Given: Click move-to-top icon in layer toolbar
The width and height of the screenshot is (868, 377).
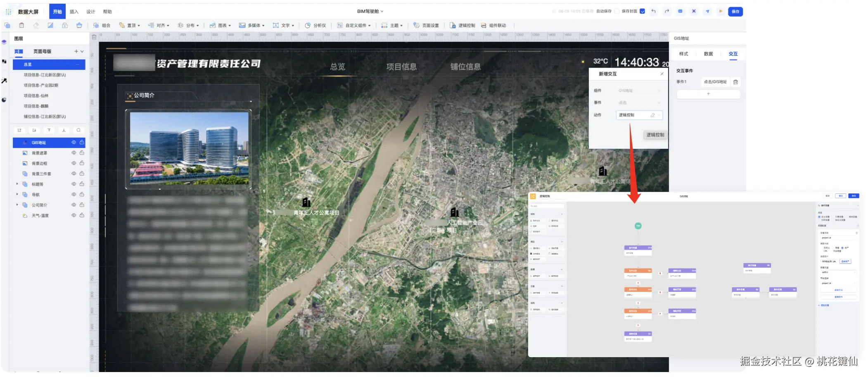Looking at the screenshot, I should click(x=49, y=130).
